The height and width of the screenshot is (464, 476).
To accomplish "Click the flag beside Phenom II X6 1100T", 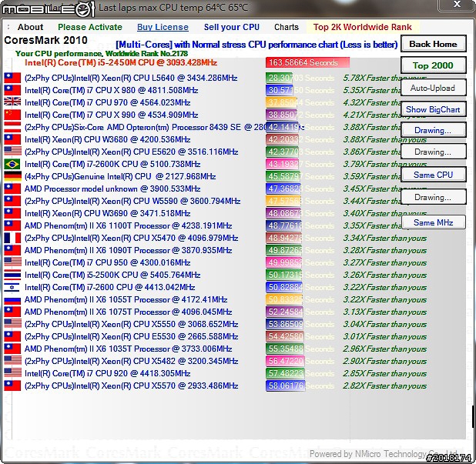I will click(x=12, y=225).
